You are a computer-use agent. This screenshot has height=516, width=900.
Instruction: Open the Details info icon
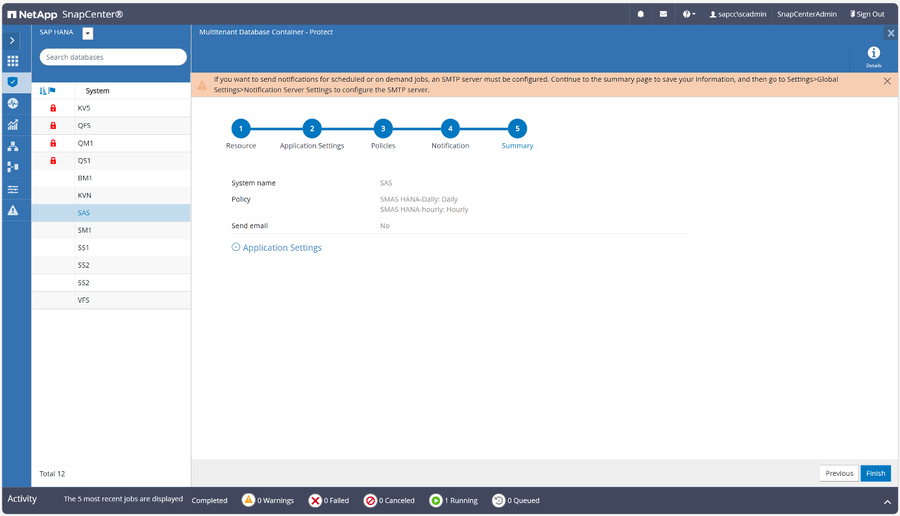tap(873, 56)
